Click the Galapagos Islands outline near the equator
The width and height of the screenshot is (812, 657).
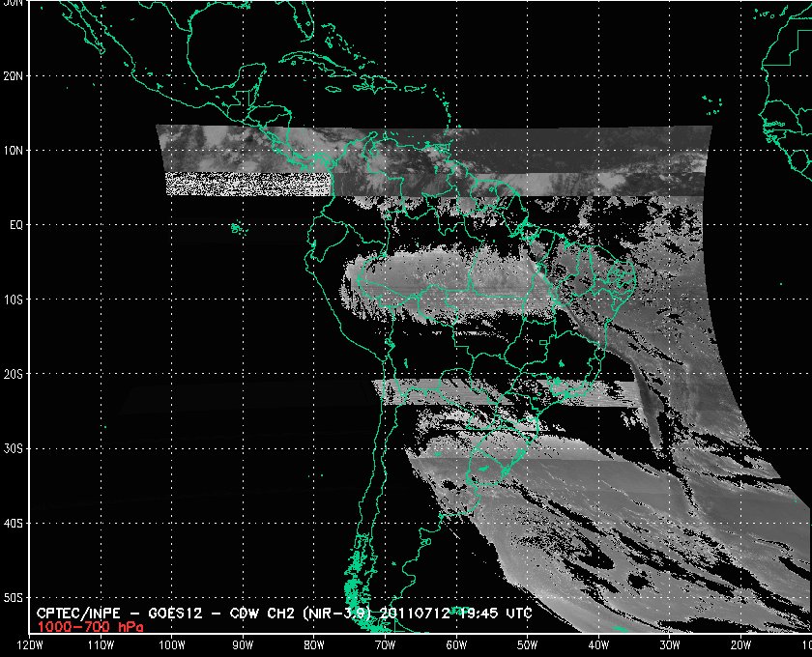click(x=237, y=228)
